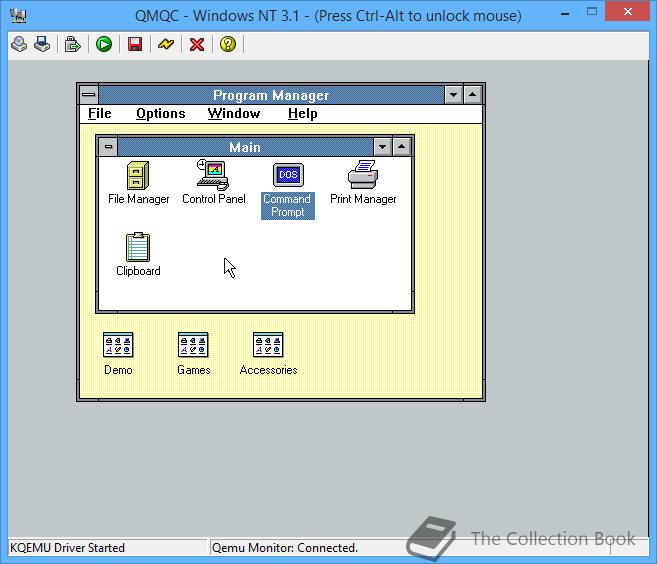657x564 pixels.
Task: Click 'Qemu Monitor: Connected.' status text
Action: pos(285,548)
